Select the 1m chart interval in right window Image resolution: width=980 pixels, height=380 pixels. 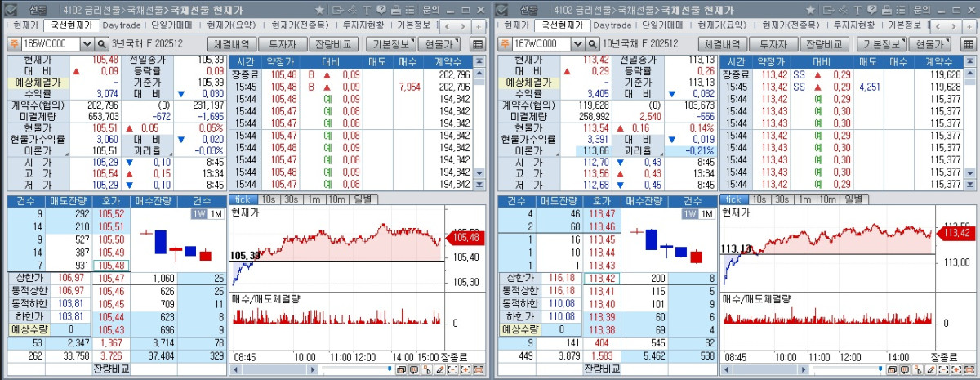tap(804, 200)
